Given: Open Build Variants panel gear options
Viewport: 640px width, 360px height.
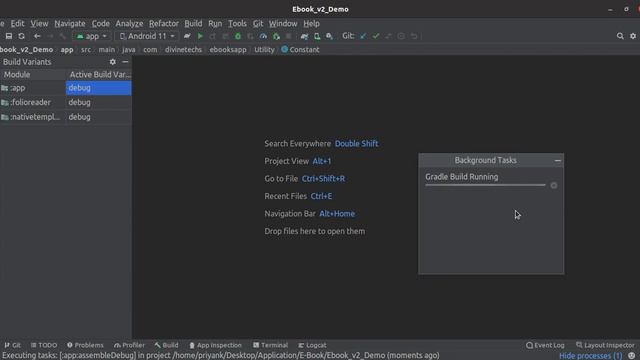Looking at the screenshot, I should 113,62.
